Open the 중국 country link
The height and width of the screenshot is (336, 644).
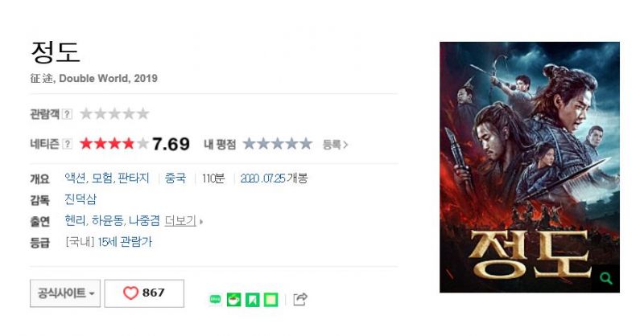[175, 178]
